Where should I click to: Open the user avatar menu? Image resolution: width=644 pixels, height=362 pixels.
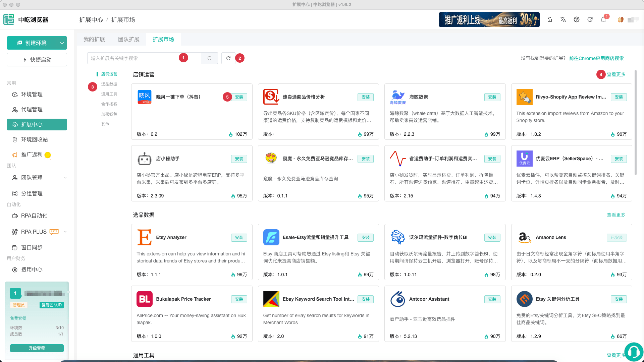(621, 20)
